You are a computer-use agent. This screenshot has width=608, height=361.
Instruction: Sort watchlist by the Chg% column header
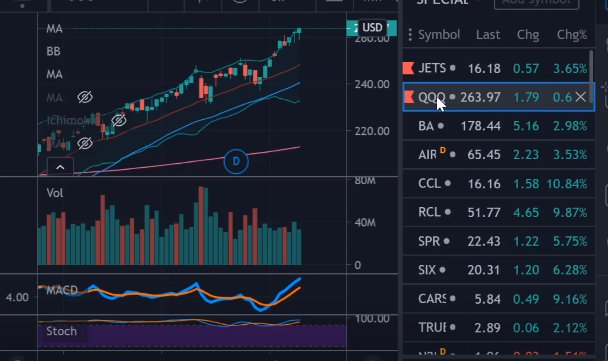point(572,35)
